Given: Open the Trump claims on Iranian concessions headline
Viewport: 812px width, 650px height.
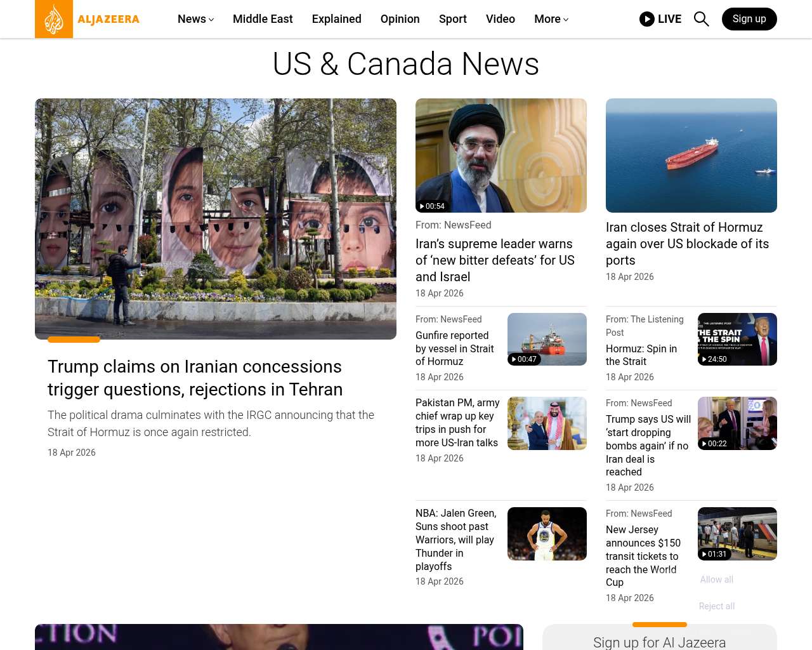Looking at the screenshot, I should (195, 378).
